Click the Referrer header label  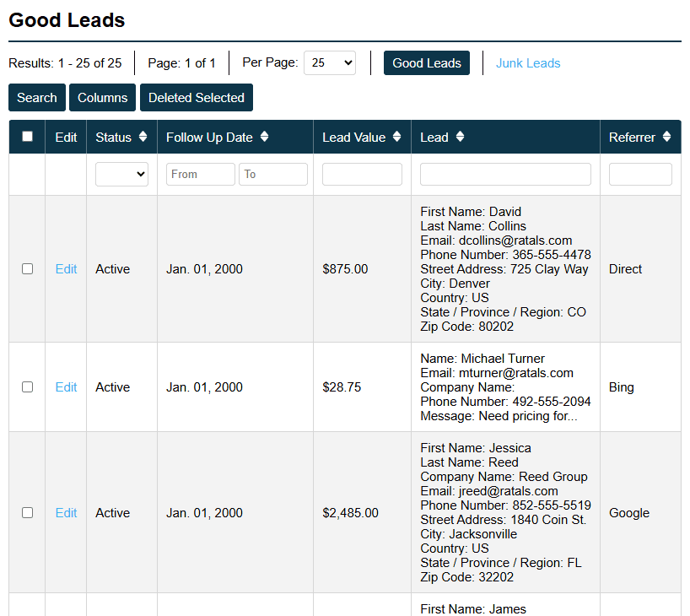632,137
